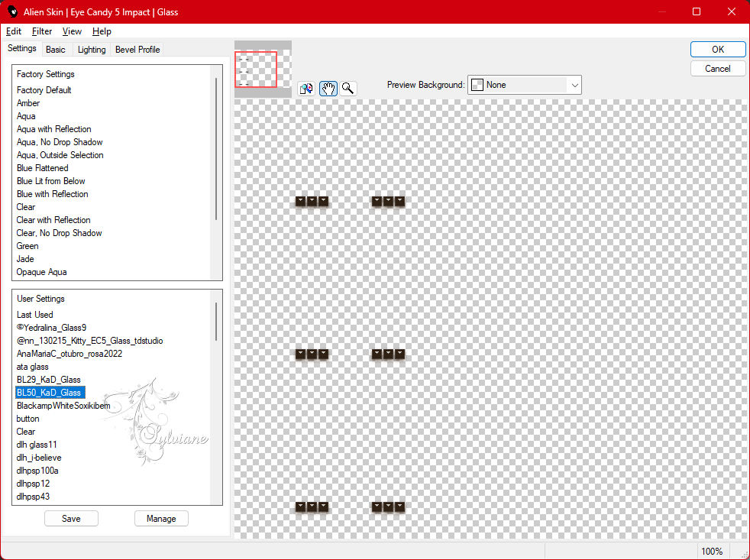This screenshot has width=750, height=560.
Task: Select the Amber preset
Action: pyautogui.click(x=28, y=103)
